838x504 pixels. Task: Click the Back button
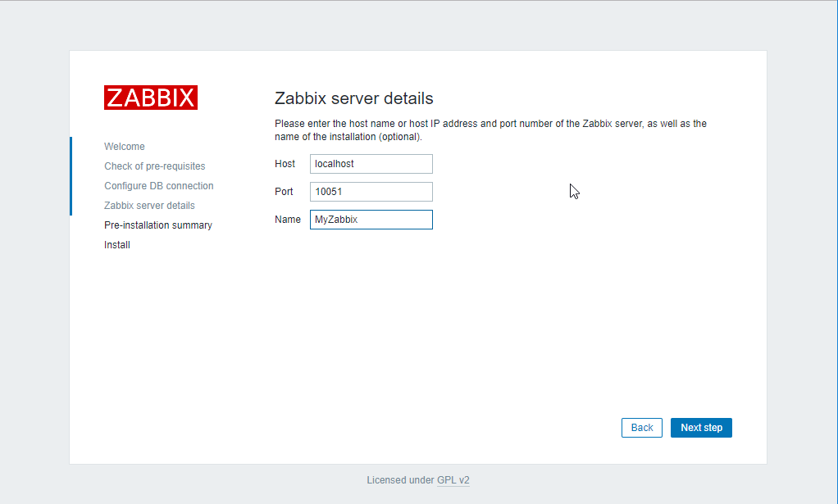(641, 428)
